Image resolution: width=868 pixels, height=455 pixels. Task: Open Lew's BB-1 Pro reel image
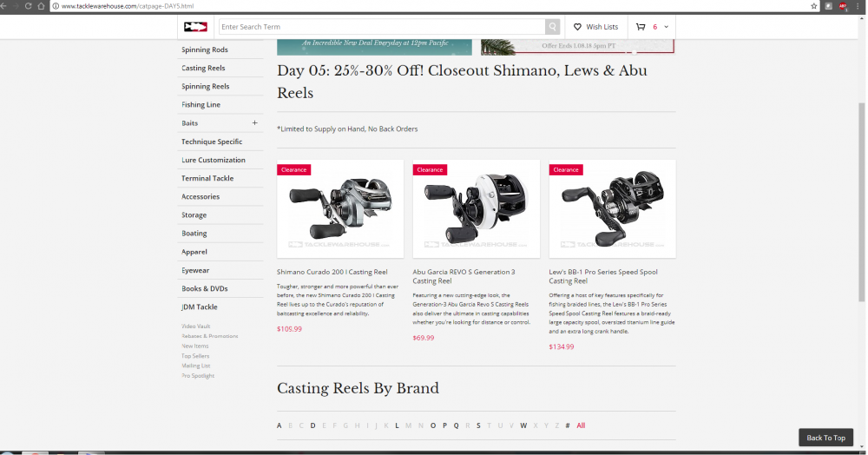click(x=612, y=208)
